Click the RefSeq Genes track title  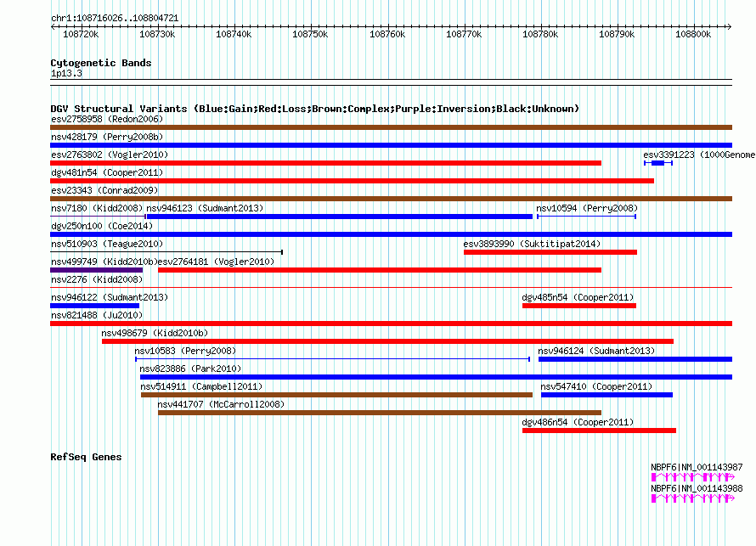click(x=86, y=457)
